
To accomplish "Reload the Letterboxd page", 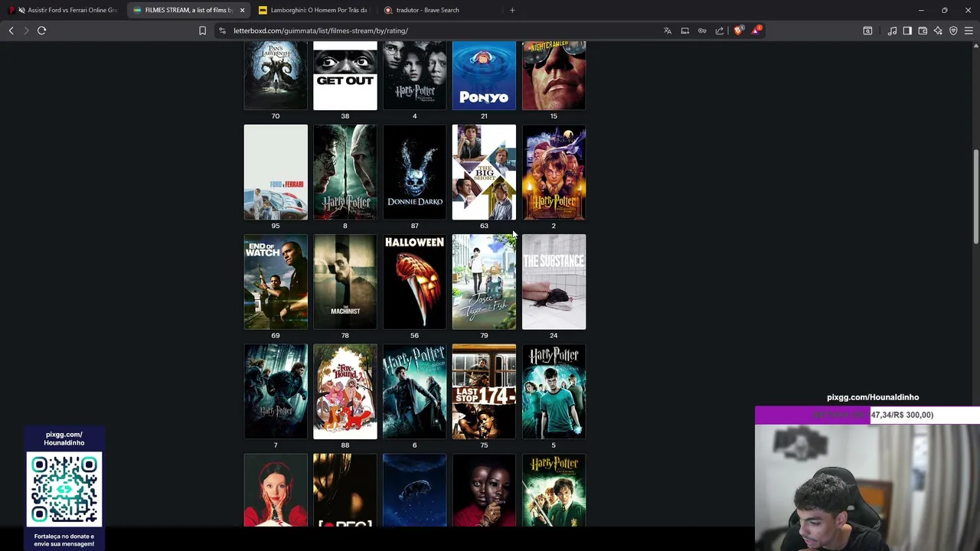I will pos(41,31).
